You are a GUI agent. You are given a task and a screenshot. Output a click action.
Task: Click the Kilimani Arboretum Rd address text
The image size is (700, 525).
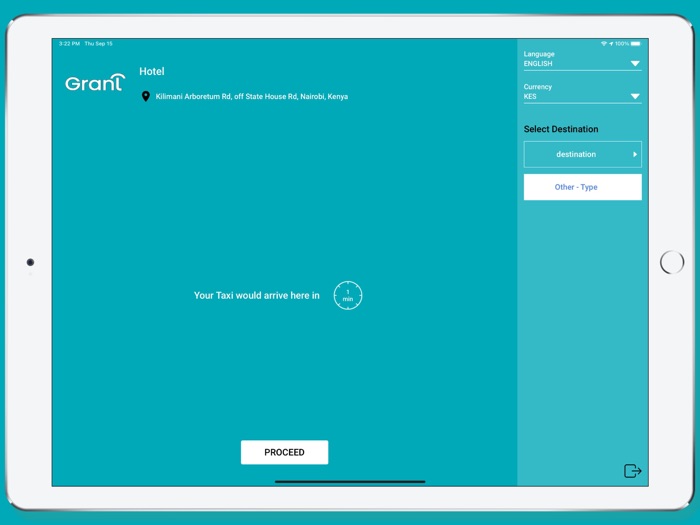tap(252, 96)
